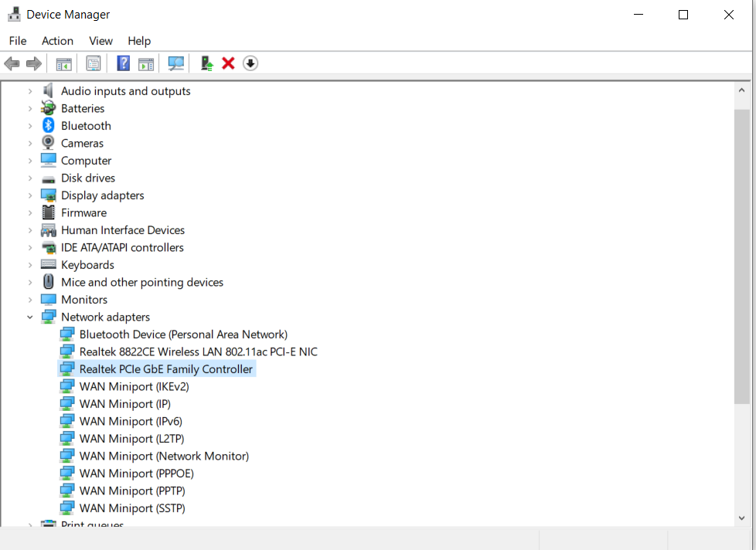Click the Firmware chip icon
This screenshot has height=550, width=756.
tap(48, 212)
